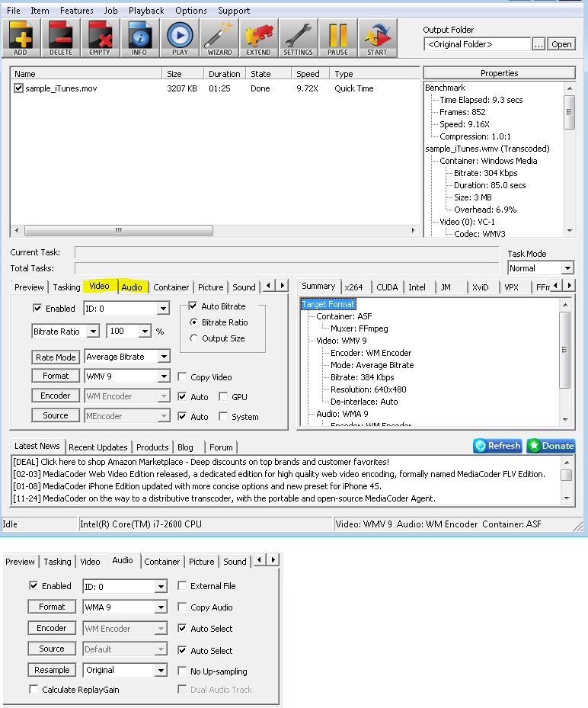The height and width of the screenshot is (708, 588).
Task: Click the Donate button
Action: click(x=551, y=446)
